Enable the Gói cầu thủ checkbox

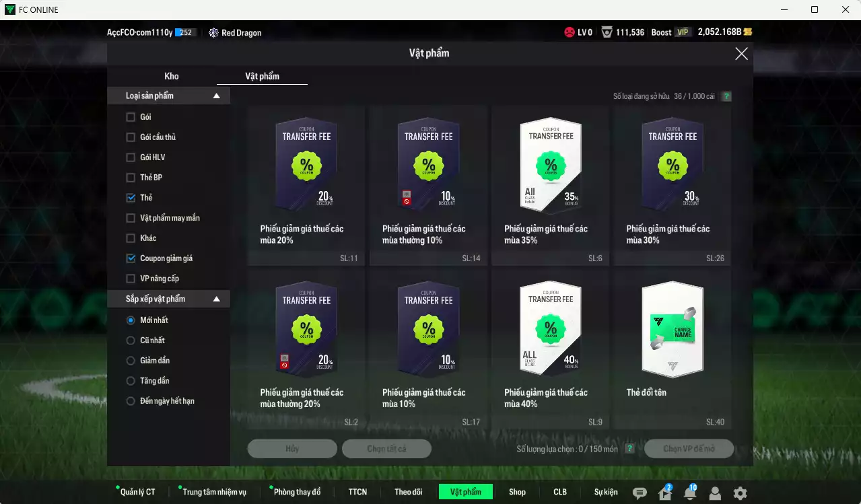131,137
